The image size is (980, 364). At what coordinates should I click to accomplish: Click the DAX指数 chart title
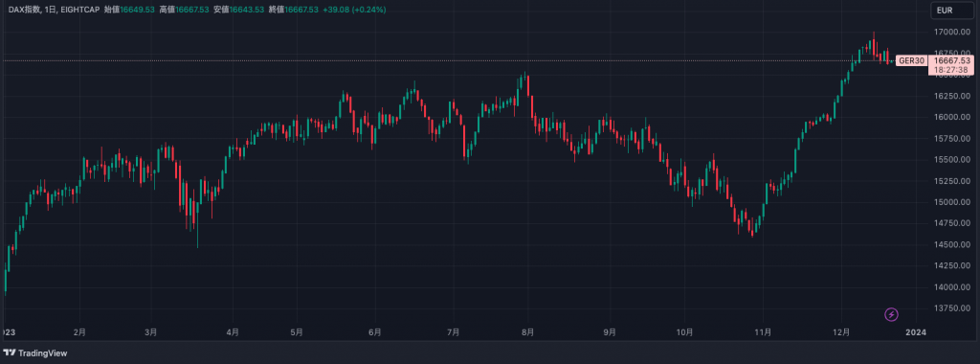click(x=24, y=10)
